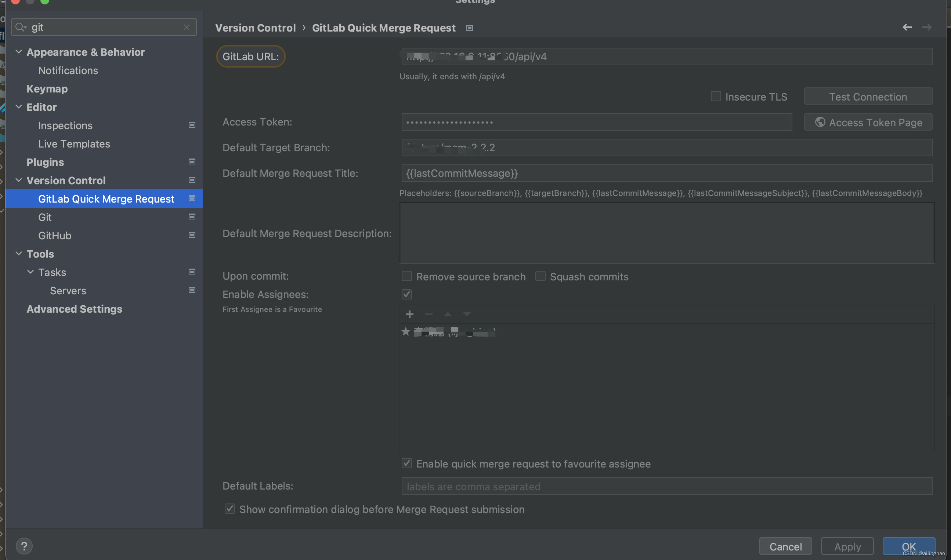Toggle quick merge request to favourite assignee

(x=406, y=463)
